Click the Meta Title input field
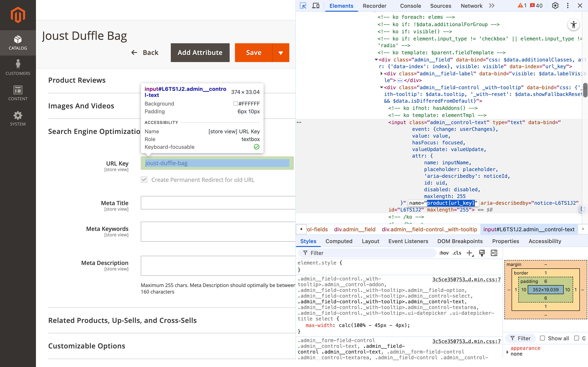 tap(218, 203)
